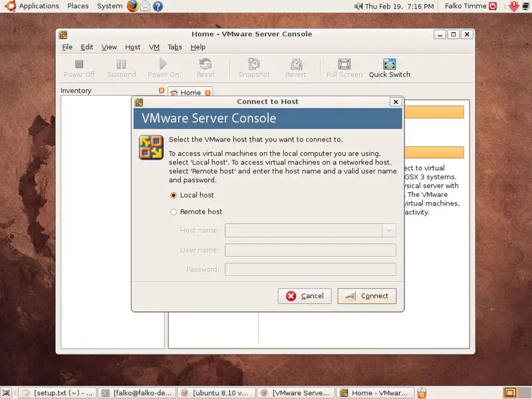Image resolution: width=532 pixels, height=399 pixels.
Task: Open the blue Help icon in top panel
Action: [x=158, y=6]
